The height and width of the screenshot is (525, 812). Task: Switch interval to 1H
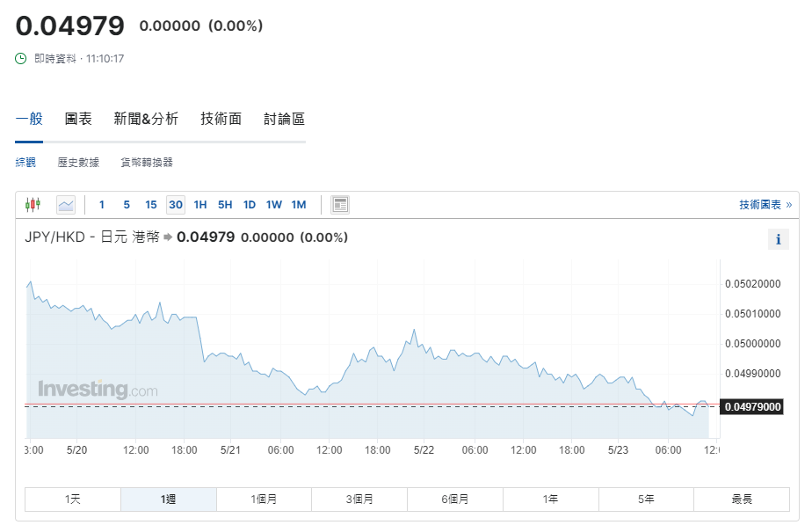[200, 205]
